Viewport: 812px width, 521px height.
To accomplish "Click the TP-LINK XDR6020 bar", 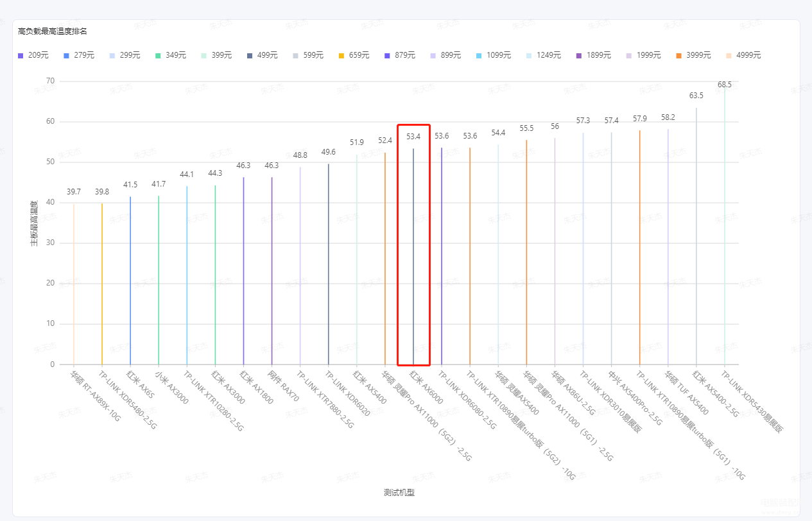I will (x=329, y=264).
